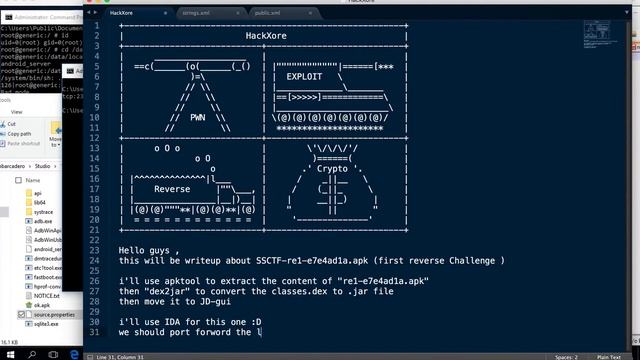The width and height of the screenshot is (640, 360).
Task: Click Copy path in File Explorer ribbon
Action: coord(16,134)
